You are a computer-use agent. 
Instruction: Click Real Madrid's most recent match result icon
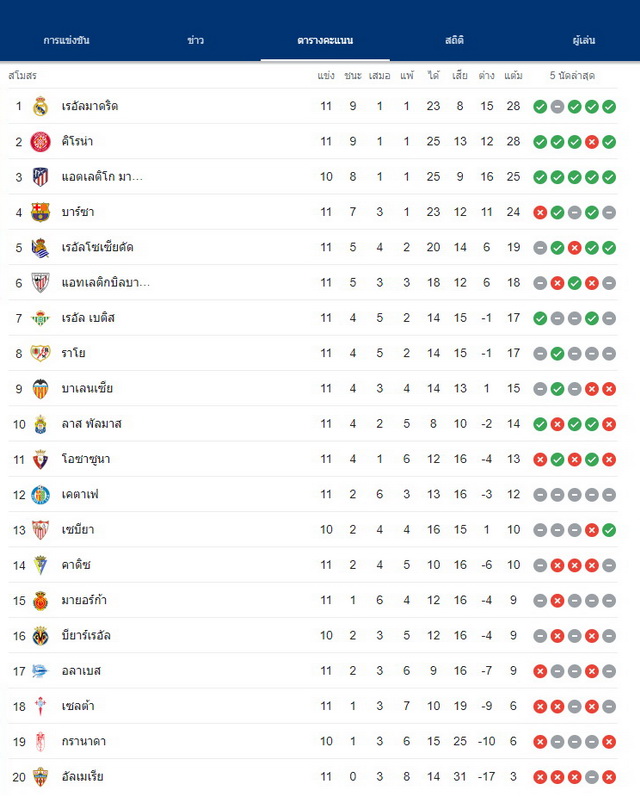click(x=609, y=107)
